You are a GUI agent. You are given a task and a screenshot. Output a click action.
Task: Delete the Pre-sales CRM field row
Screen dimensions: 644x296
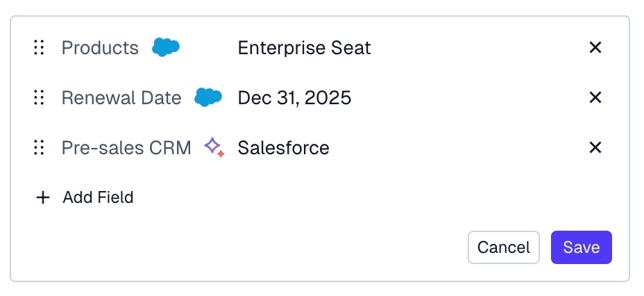[x=595, y=147]
